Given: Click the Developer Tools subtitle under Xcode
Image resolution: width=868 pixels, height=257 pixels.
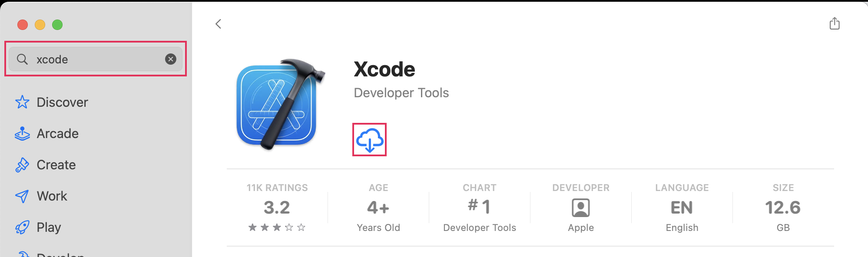Looking at the screenshot, I should 401,93.
